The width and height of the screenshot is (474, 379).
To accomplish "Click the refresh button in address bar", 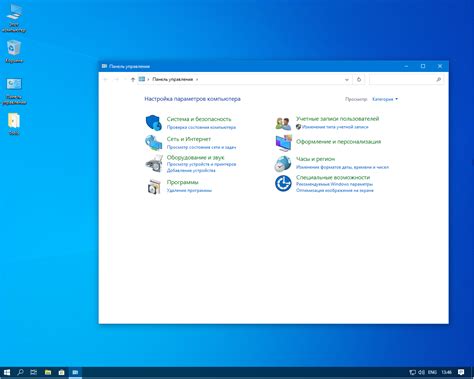I will click(359, 79).
